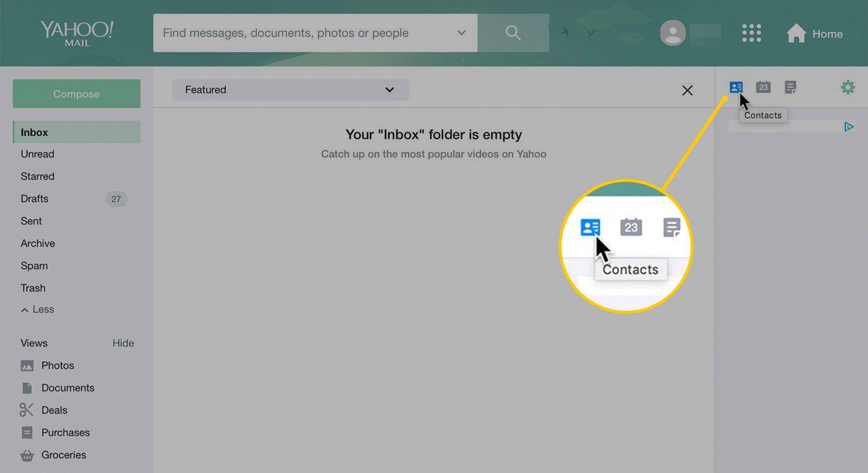
Task: Click the search magnifier button
Action: pyautogui.click(x=513, y=33)
